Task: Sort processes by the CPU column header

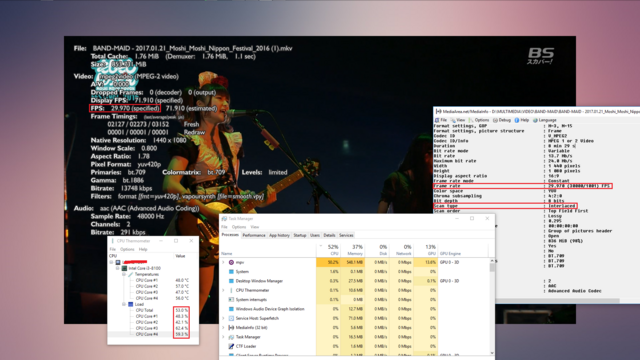Action: click(x=328, y=250)
